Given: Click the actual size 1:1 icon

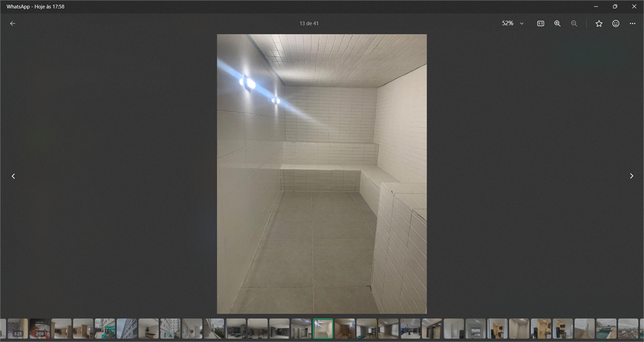Looking at the screenshot, I should [x=540, y=23].
